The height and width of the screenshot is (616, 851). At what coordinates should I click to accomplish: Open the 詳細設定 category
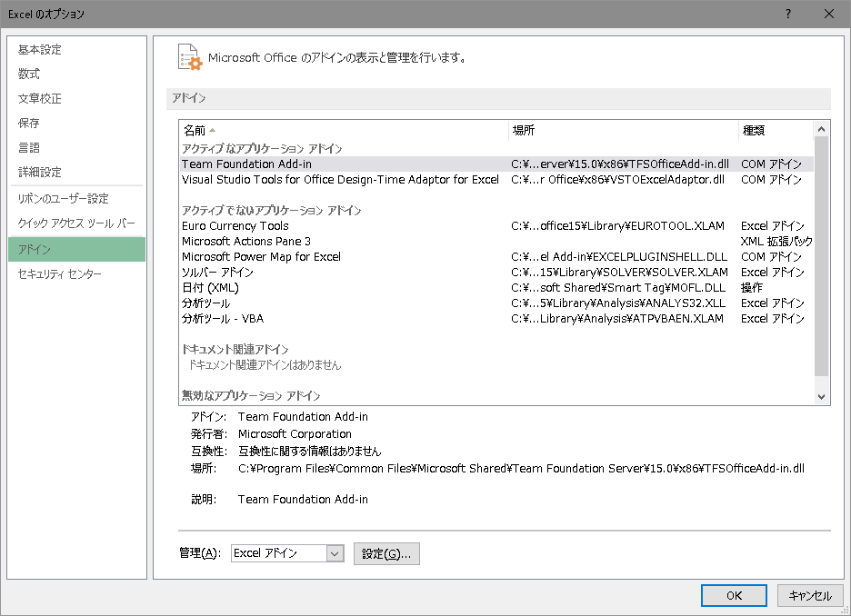[76, 172]
